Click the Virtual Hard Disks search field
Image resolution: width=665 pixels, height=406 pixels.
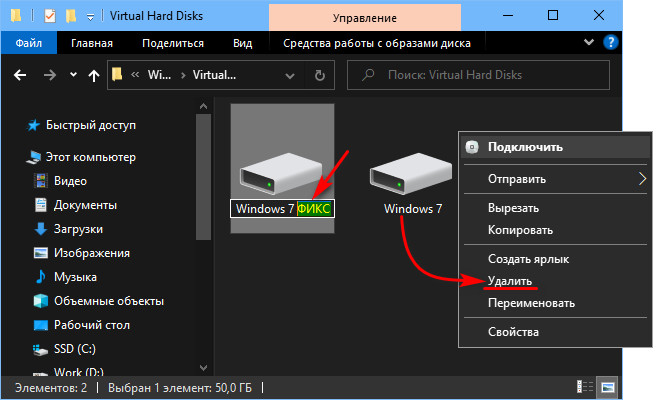(x=478, y=75)
